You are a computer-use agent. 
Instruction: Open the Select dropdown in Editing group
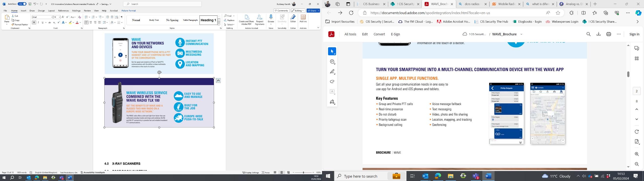pos(229,24)
